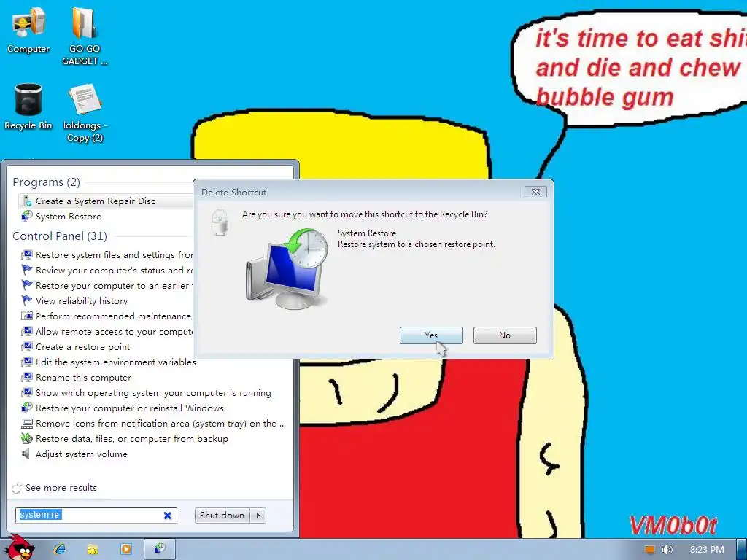Click the orange notification tray icon

pyautogui.click(x=650, y=550)
